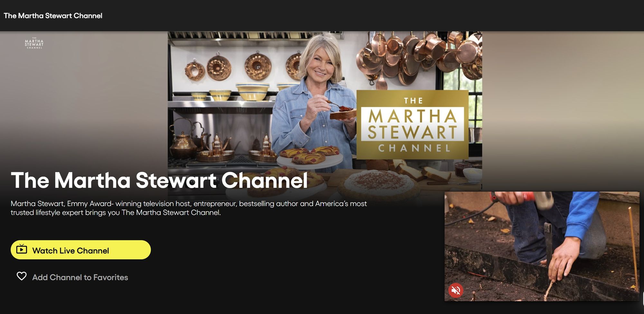The width and height of the screenshot is (644, 314).
Task: Click the small Martha Stewart Channel logo
Action: pos(34,43)
